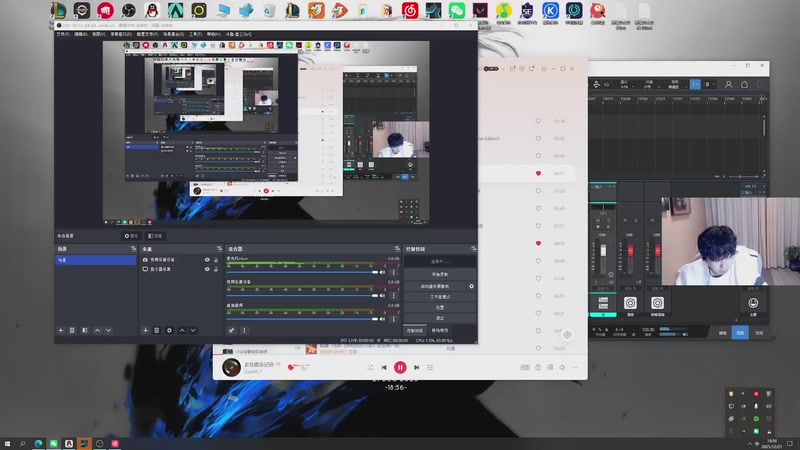
Task: Lock the video capture device source
Action: pos(216,260)
